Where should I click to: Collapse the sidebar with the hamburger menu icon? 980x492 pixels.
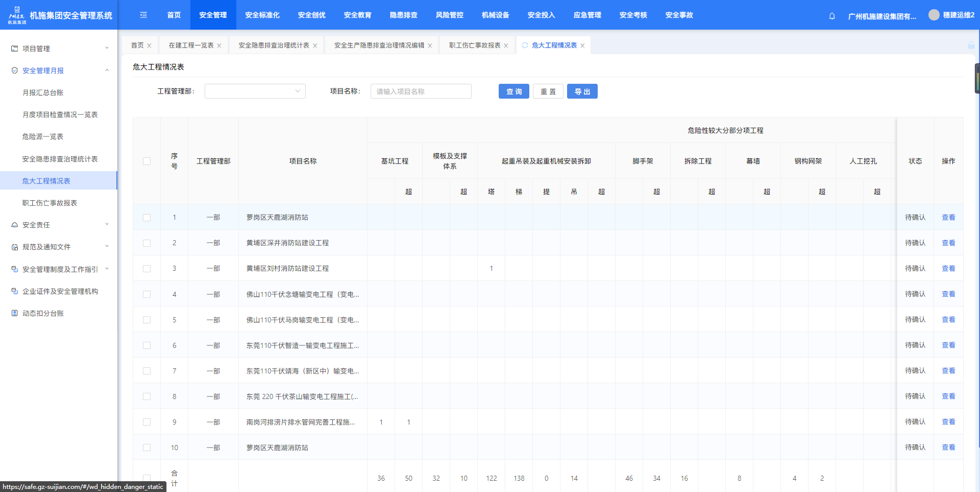(143, 15)
